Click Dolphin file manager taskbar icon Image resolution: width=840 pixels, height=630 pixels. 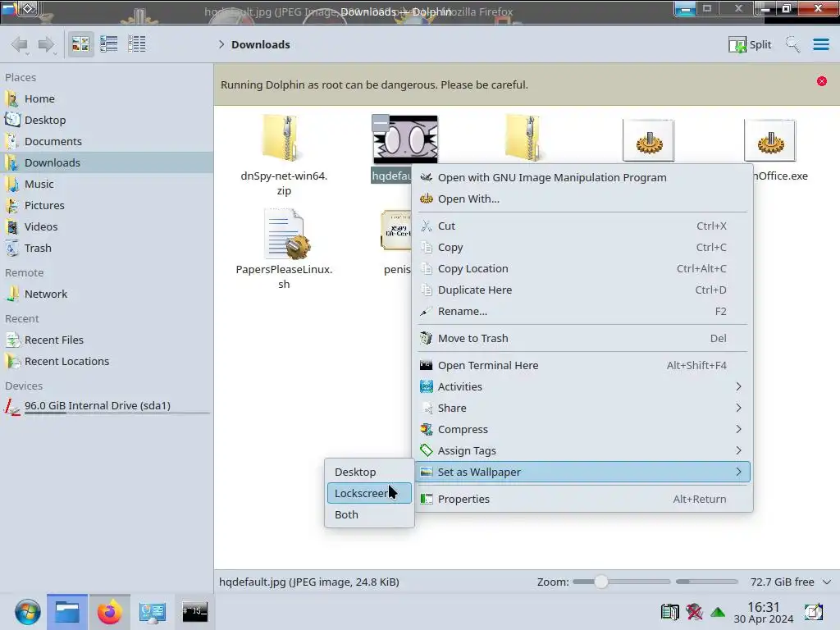67,612
